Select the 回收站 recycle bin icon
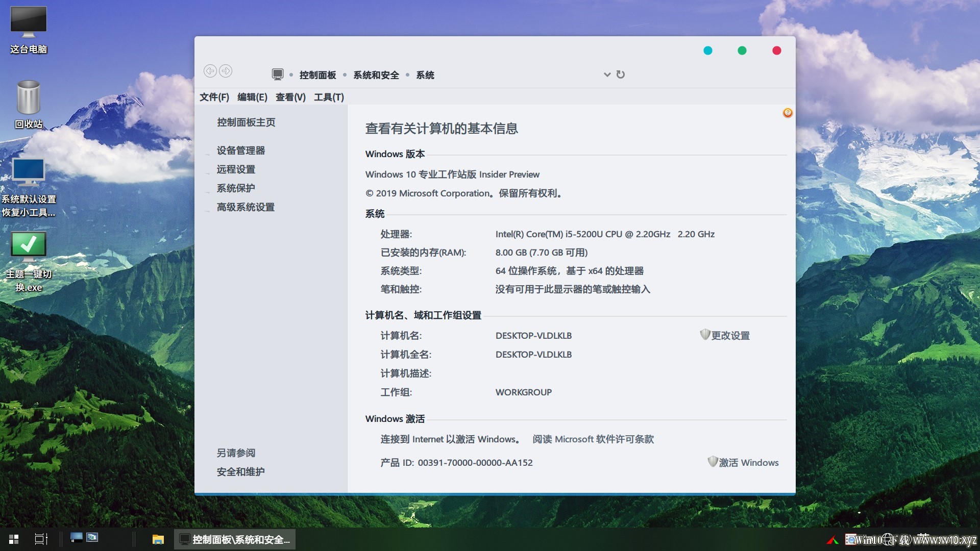The height and width of the screenshot is (551, 980). [29, 104]
